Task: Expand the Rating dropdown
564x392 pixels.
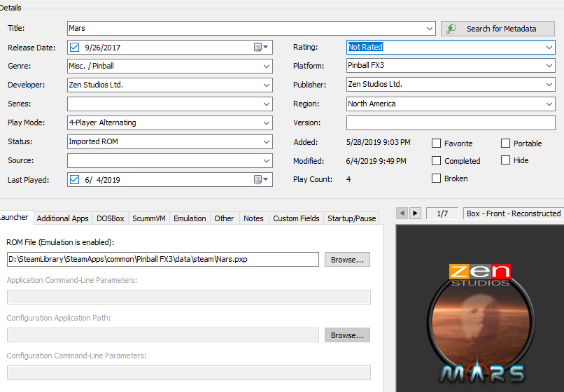Action: [549, 47]
